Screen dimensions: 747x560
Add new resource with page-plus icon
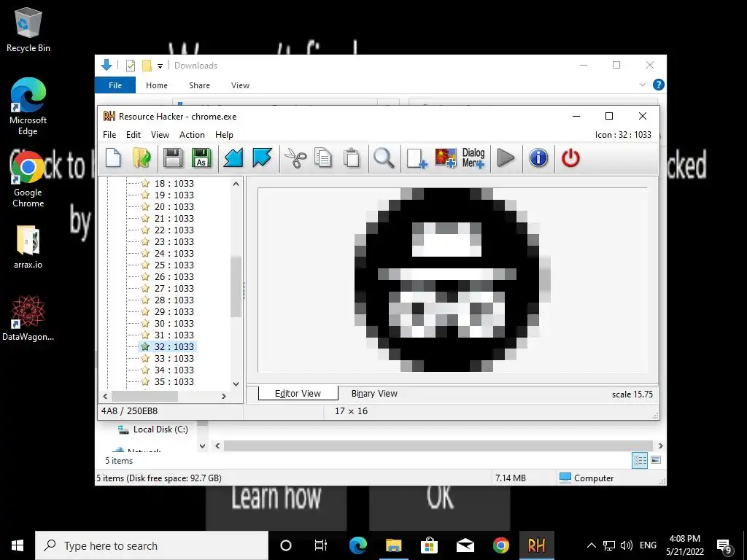click(417, 158)
